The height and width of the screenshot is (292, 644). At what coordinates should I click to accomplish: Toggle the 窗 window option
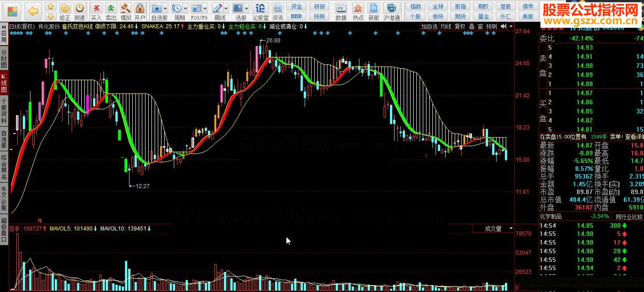click(x=480, y=26)
